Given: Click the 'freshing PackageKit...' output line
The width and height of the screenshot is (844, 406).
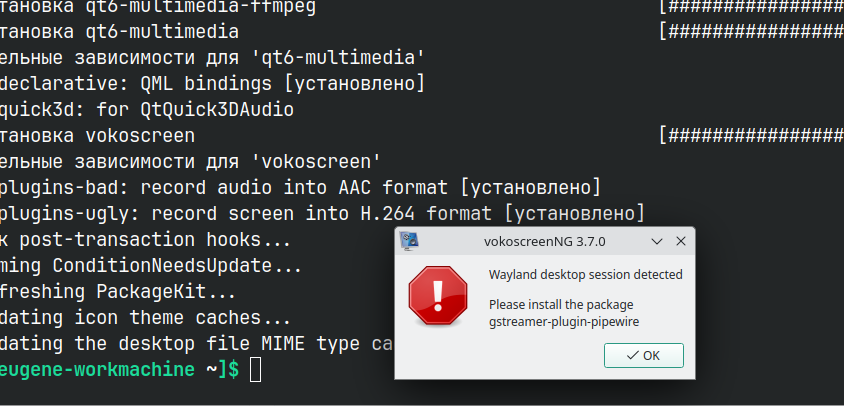Looking at the screenshot, I should (118, 292).
